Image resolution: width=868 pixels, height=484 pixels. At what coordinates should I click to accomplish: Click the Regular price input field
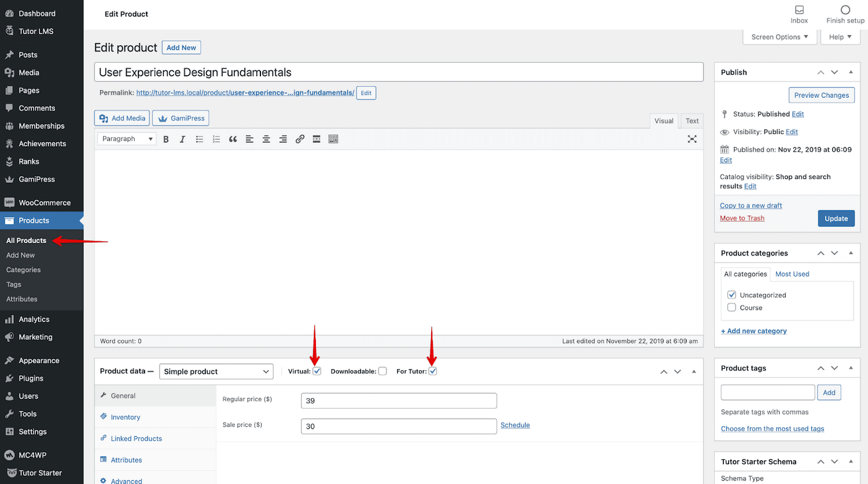398,401
